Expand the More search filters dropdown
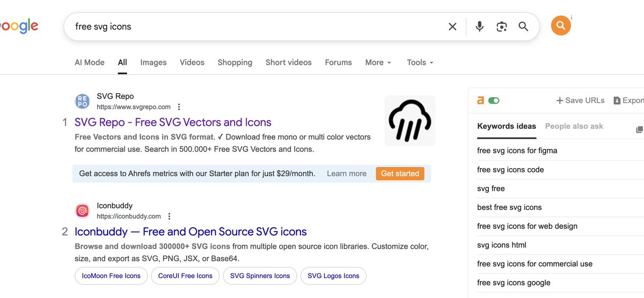This screenshot has width=644, height=298. coord(378,62)
